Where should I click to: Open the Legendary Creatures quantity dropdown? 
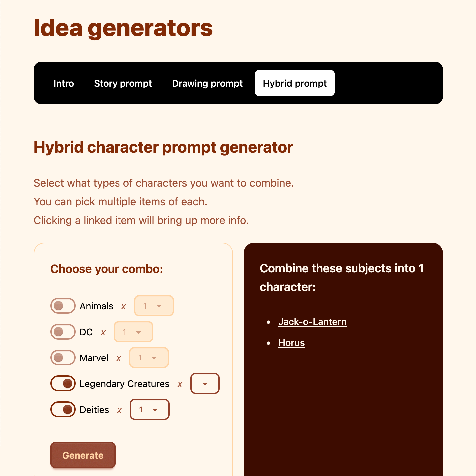coord(205,383)
